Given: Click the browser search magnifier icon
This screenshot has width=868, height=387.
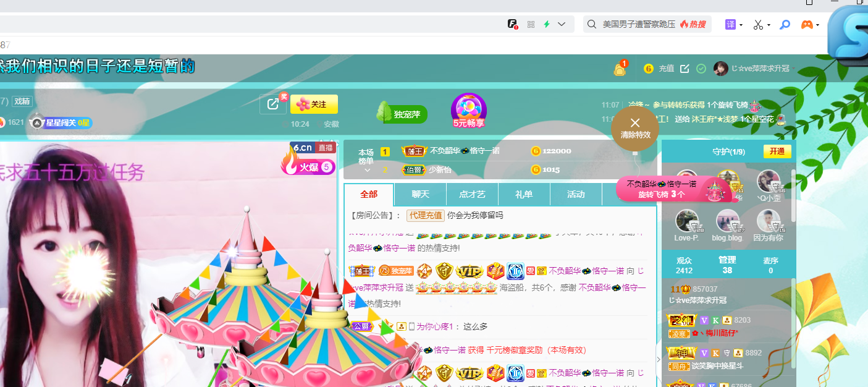Looking at the screenshot, I should (591, 24).
